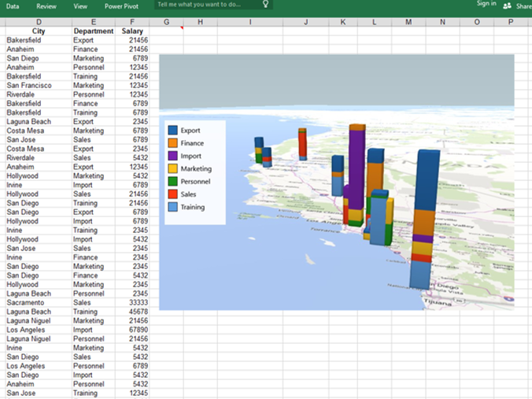Screen dimensions: 532x399
Task: Click the red Sales legend swatch
Action: pos(172,194)
